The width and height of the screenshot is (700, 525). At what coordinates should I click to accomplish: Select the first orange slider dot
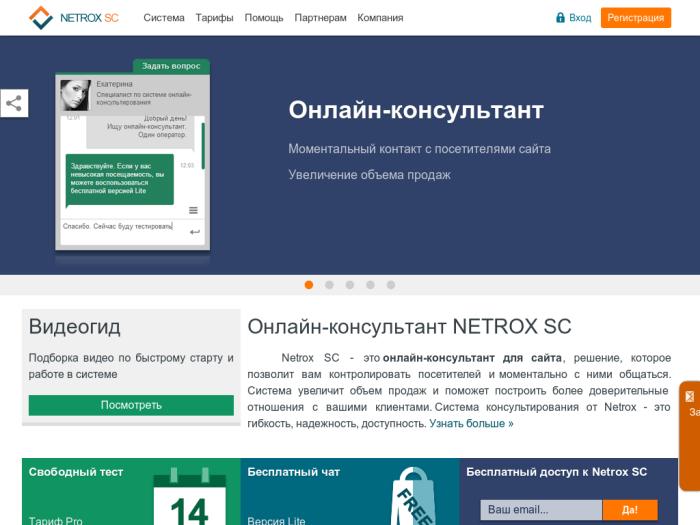[x=308, y=285]
